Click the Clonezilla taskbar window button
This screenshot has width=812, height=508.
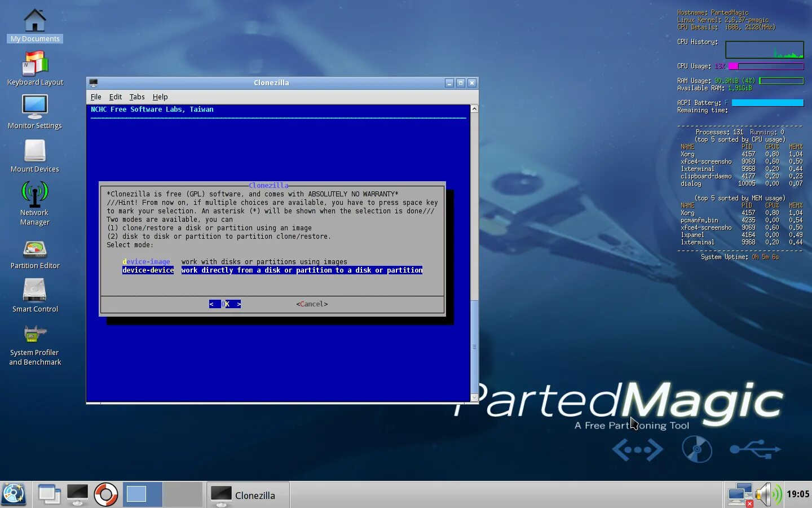pyautogui.click(x=248, y=495)
